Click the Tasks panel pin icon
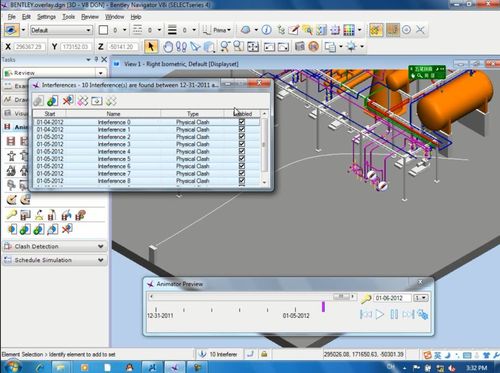The image size is (500, 373). pos(96,59)
